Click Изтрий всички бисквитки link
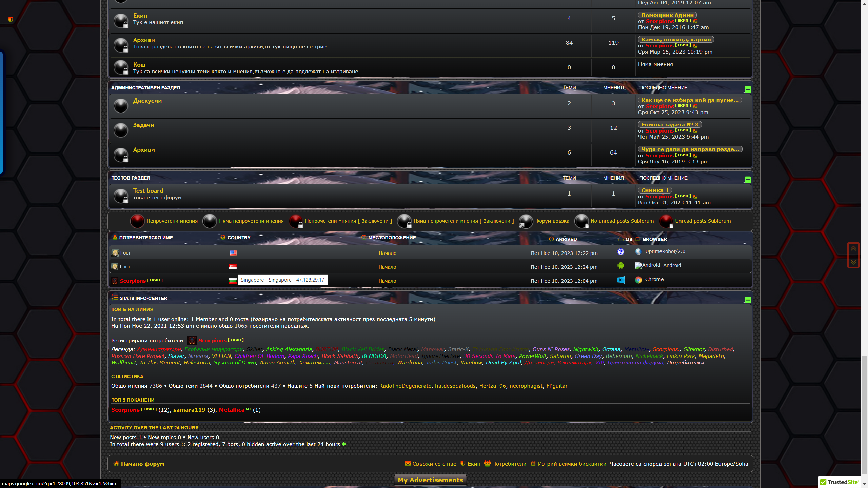Screen dimensions: 868x488 (572, 464)
